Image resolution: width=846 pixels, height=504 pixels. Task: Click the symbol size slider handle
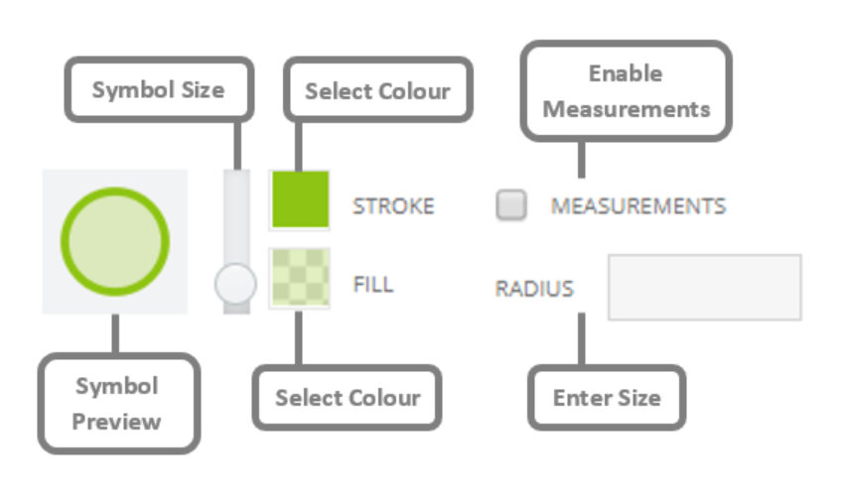click(235, 284)
